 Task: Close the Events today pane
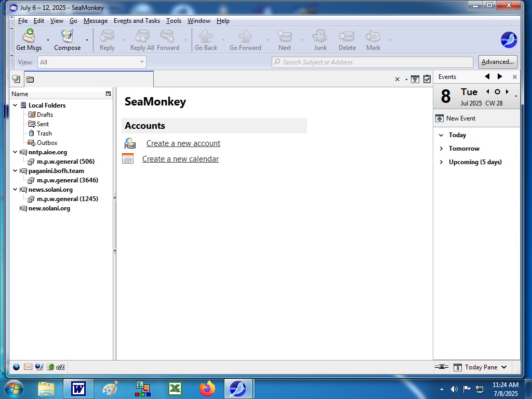(514, 77)
